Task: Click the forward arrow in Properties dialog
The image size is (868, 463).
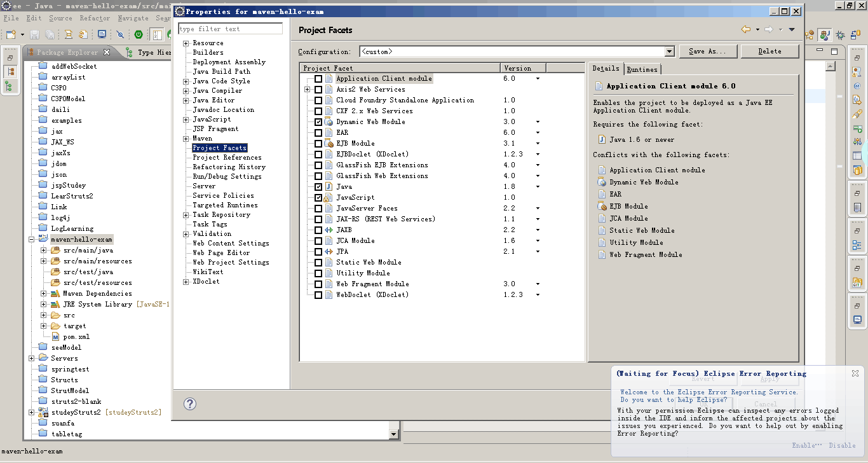Action: (768, 30)
